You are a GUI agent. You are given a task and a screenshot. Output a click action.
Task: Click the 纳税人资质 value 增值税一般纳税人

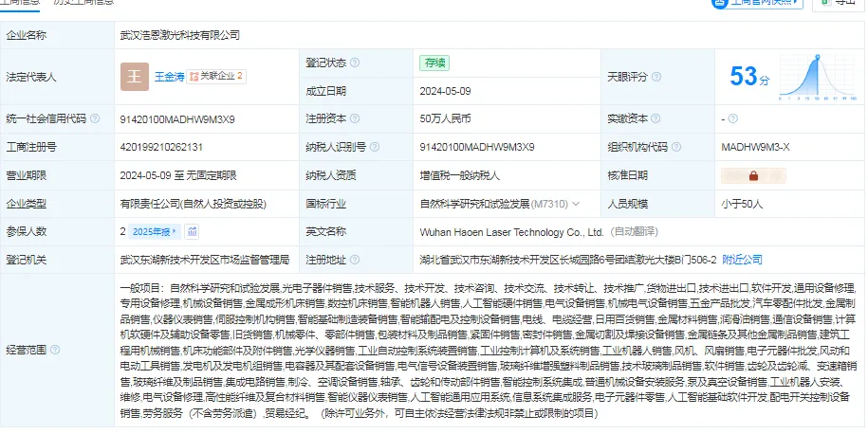pyautogui.click(x=459, y=176)
